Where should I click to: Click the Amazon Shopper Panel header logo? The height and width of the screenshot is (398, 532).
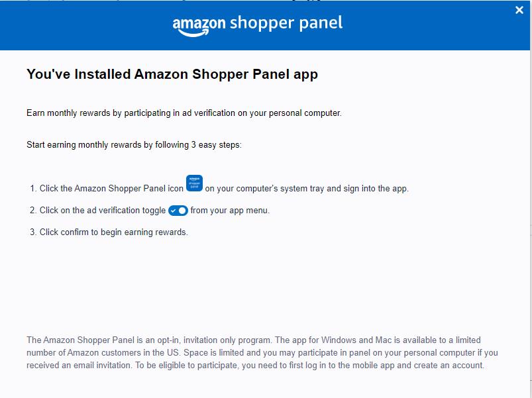click(257, 25)
